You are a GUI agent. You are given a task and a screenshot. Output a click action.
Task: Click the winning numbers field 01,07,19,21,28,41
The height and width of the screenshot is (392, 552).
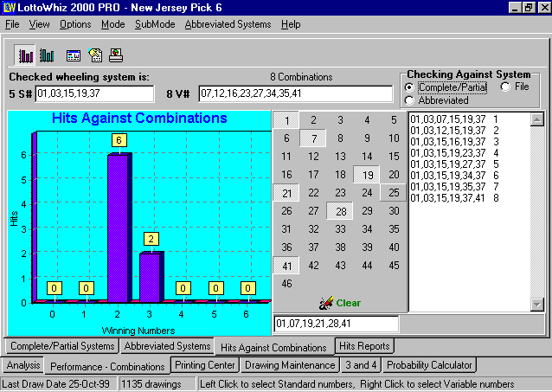[337, 324]
